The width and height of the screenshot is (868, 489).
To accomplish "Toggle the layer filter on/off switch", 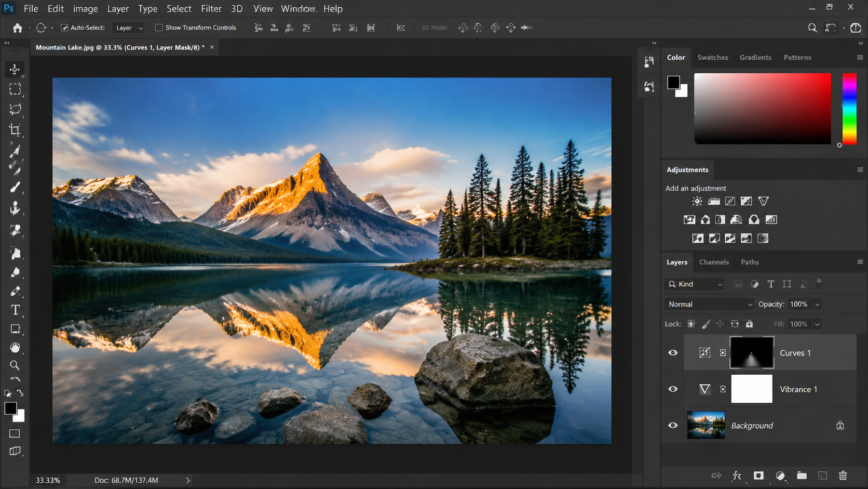I will pos(819,283).
